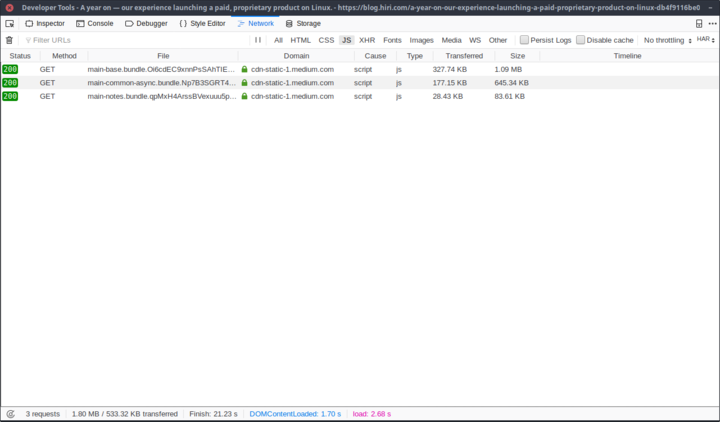Click the performance analysis icon in status bar
720x422 pixels.
[10, 413]
